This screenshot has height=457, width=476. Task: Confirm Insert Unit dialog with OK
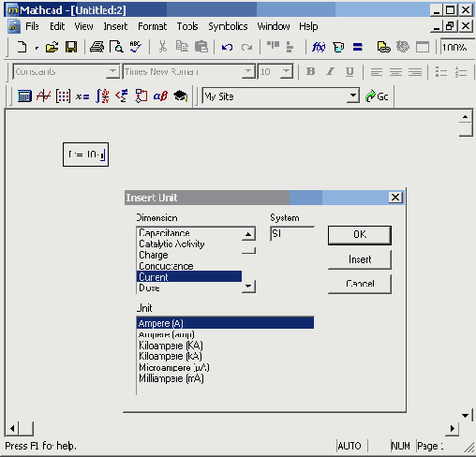pyautogui.click(x=360, y=235)
